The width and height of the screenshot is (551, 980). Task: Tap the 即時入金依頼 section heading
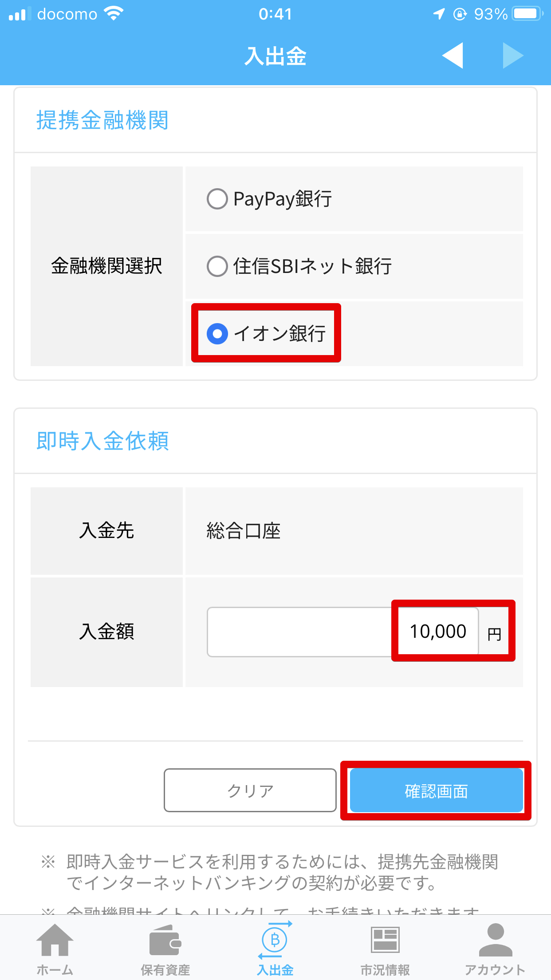pos(102,441)
